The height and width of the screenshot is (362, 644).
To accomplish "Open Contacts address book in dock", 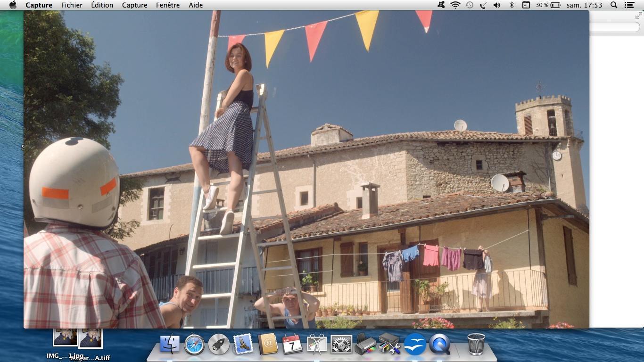I will 268,344.
